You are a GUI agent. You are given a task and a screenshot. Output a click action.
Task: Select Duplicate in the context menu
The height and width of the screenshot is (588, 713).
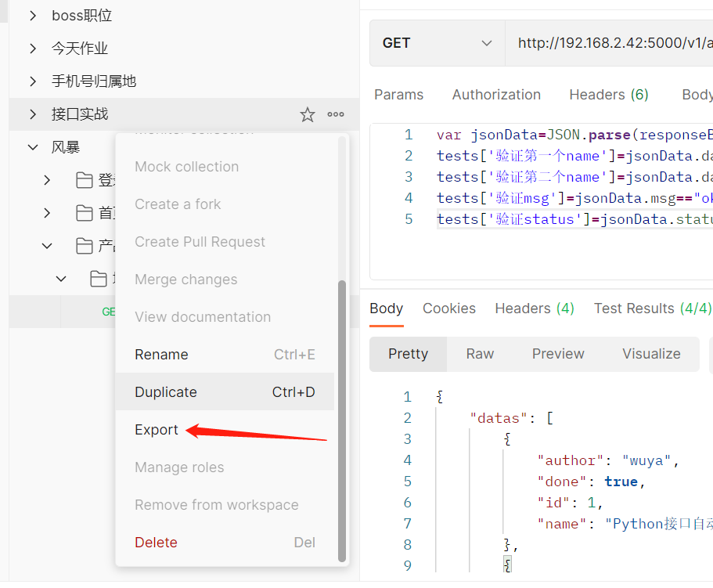coord(166,392)
